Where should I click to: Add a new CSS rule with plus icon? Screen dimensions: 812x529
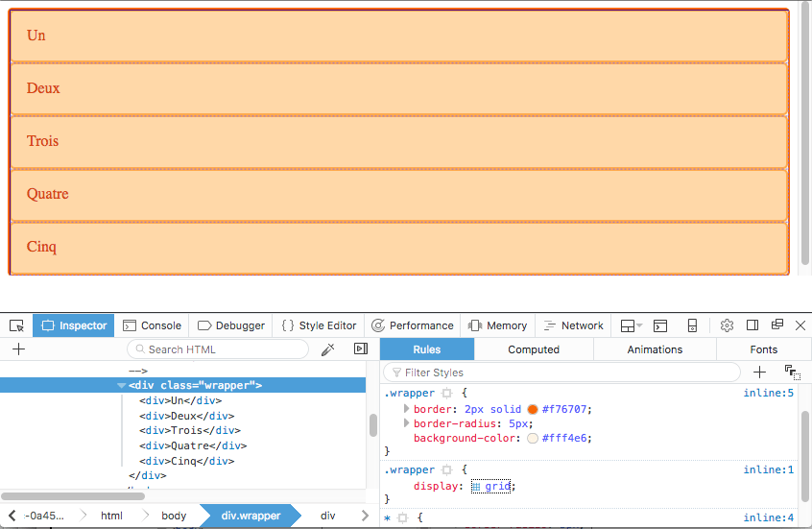759,372
